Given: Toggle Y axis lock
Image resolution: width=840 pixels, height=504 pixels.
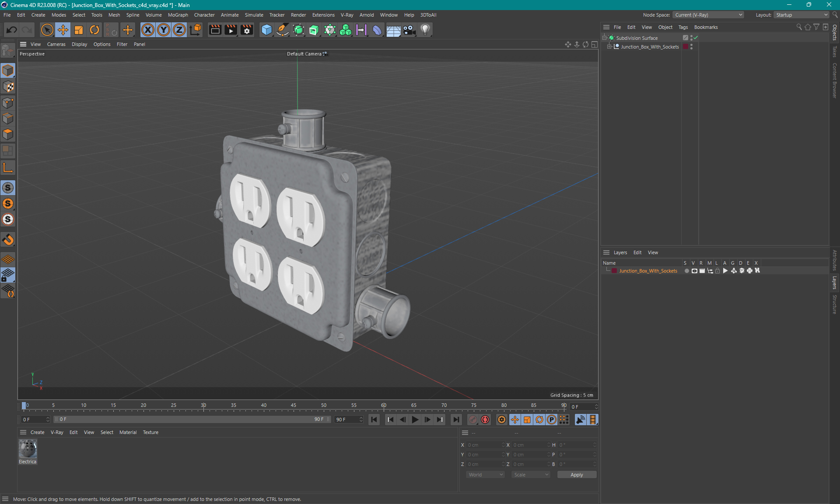Looking at the screenshot, I should tap(164, 30).
